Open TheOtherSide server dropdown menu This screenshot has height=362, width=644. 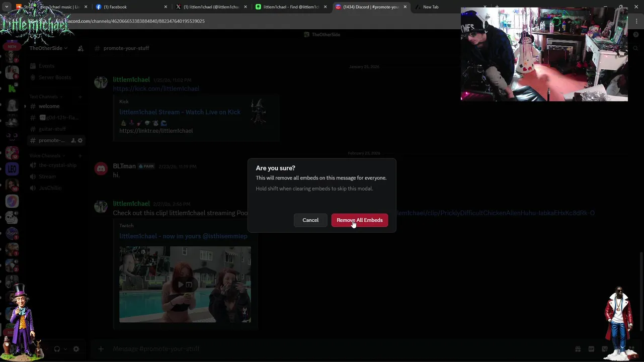(48, 48)
